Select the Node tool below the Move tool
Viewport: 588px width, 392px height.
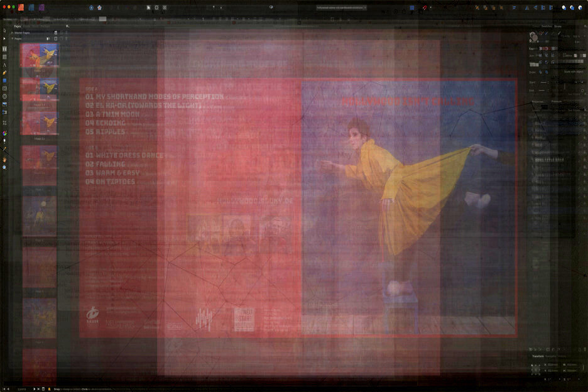pyautogui.click(x=4, y=39)
